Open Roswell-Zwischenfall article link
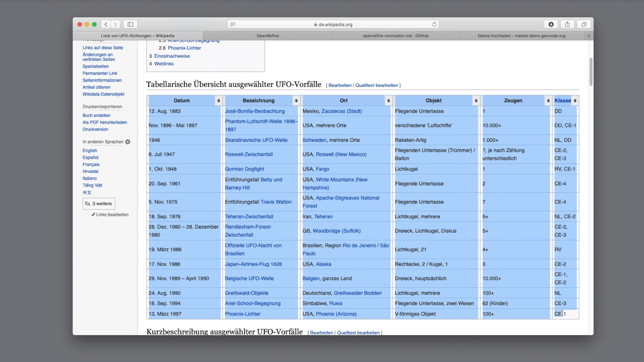Viewport: 644px width, 362px height. tap(249, 154)
